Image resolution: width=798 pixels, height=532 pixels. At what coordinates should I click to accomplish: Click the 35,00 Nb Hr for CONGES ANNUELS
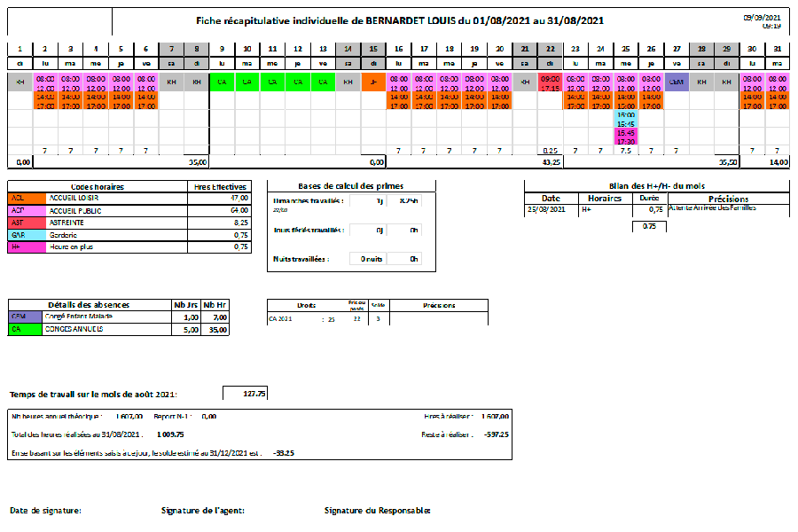(x=217, y=330)
